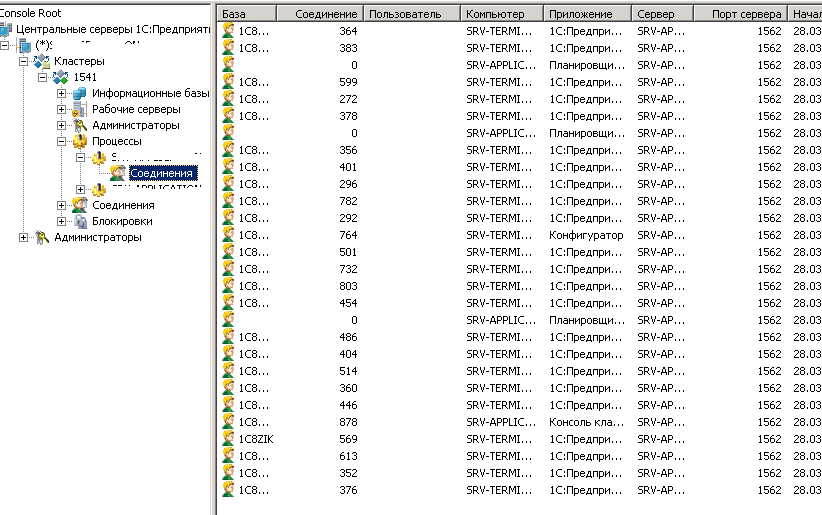Sort by the Сервер column header
Viewport: 822px width, 515px height.
[663, 14]
